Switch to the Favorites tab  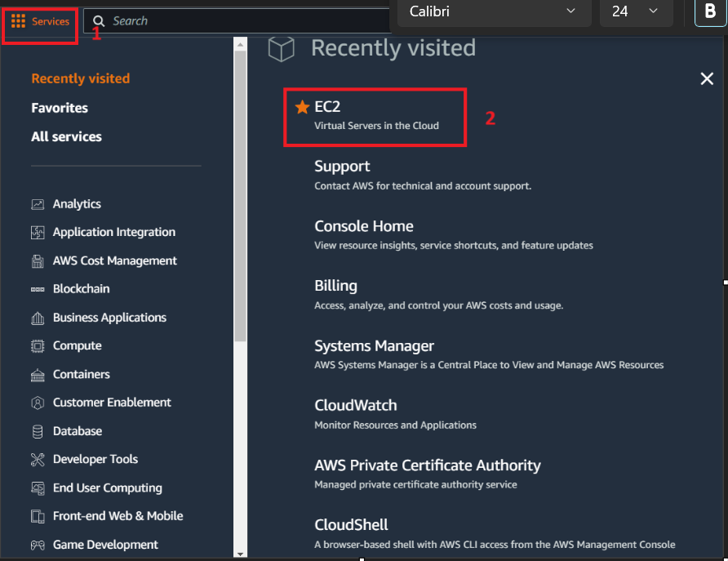(60, 108)
